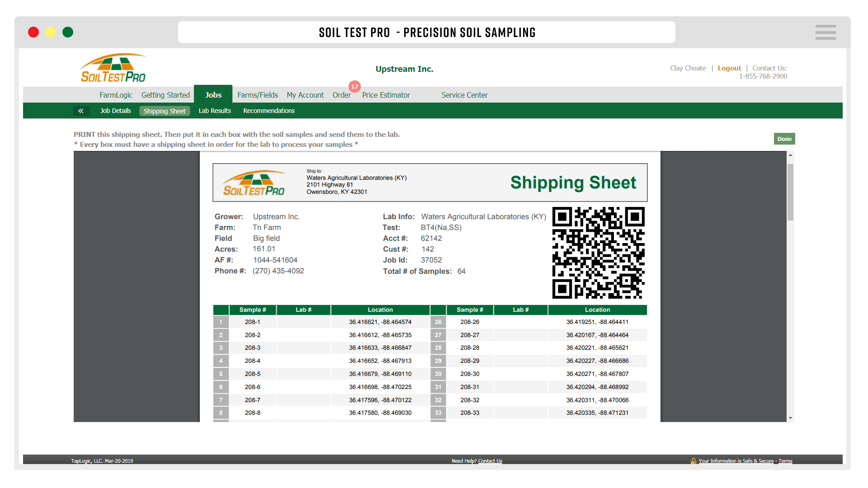This screenshot has width=868, height=488.
Task: Click the Service Center menu icon
Action: point(464,94)
